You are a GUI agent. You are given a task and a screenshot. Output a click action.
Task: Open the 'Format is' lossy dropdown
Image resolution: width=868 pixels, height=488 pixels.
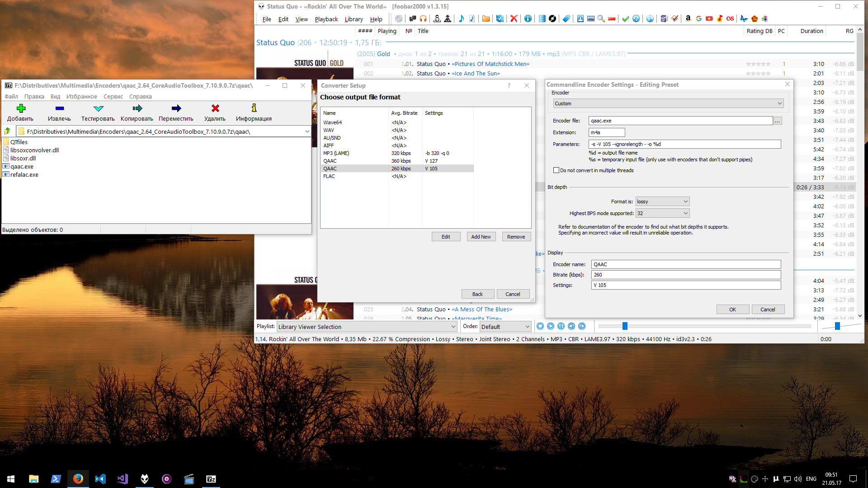(662, 202)
